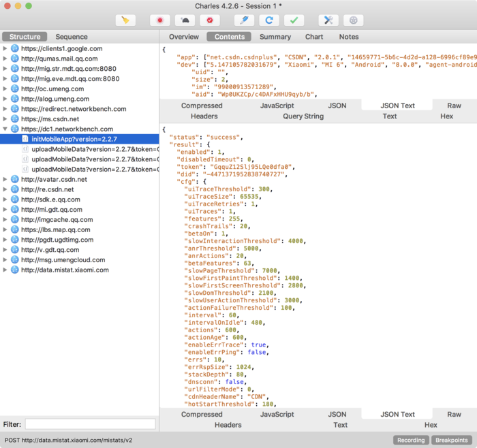This screenshot has height=448, width=477.
Task: Click the Recording status button
Action: click(411, 440)
